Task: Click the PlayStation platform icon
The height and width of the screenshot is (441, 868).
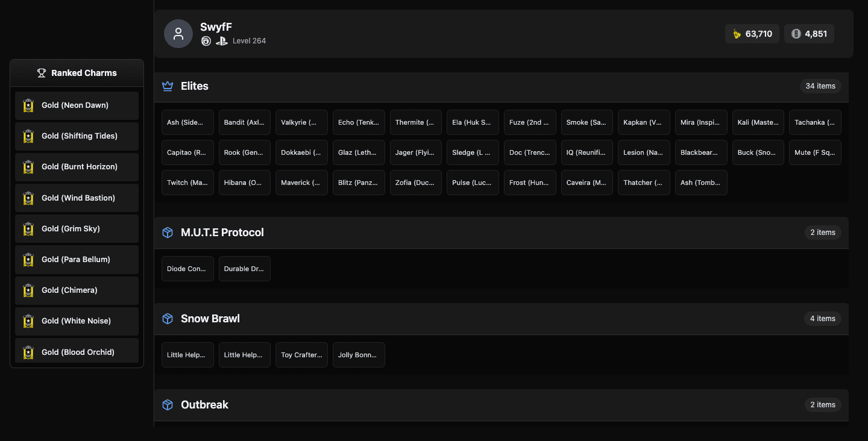Action: tap(222, 41)
